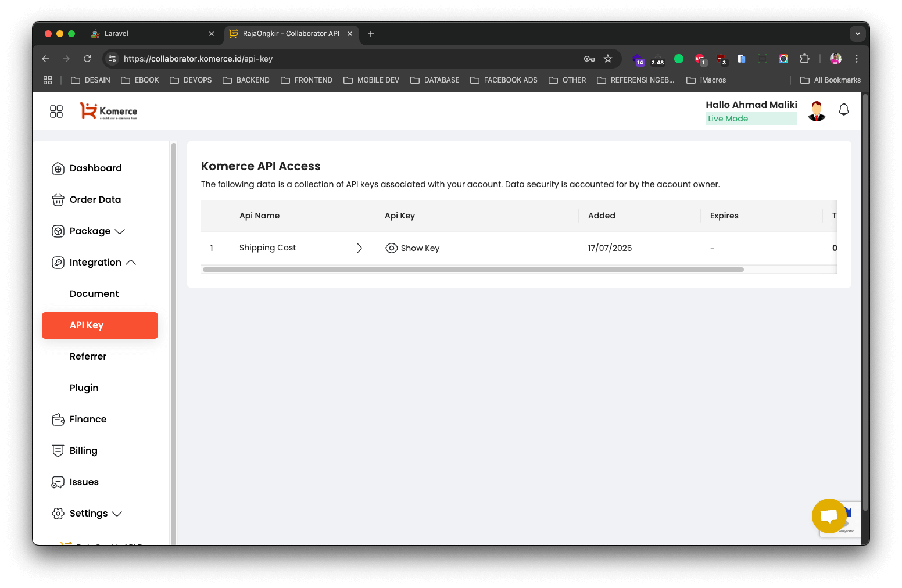Viewport: 902px width, 588px height.
Task: Open the DEVOPS bookmarks folder
Action: pos(191,80)
